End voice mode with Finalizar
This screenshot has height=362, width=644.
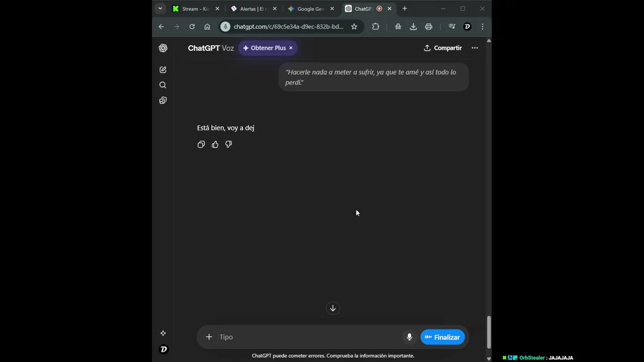pyautogui.click(x=443, y=337)
